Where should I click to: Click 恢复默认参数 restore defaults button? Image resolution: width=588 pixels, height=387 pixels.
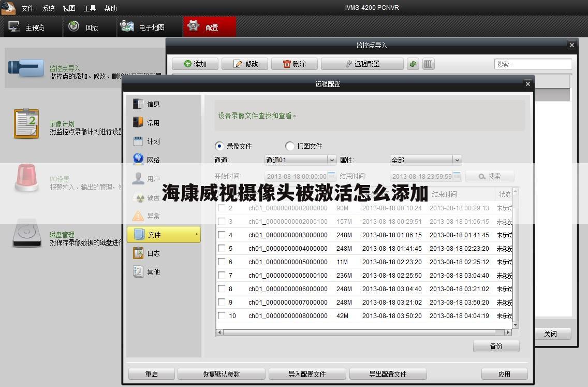click(x=221, y=374)
